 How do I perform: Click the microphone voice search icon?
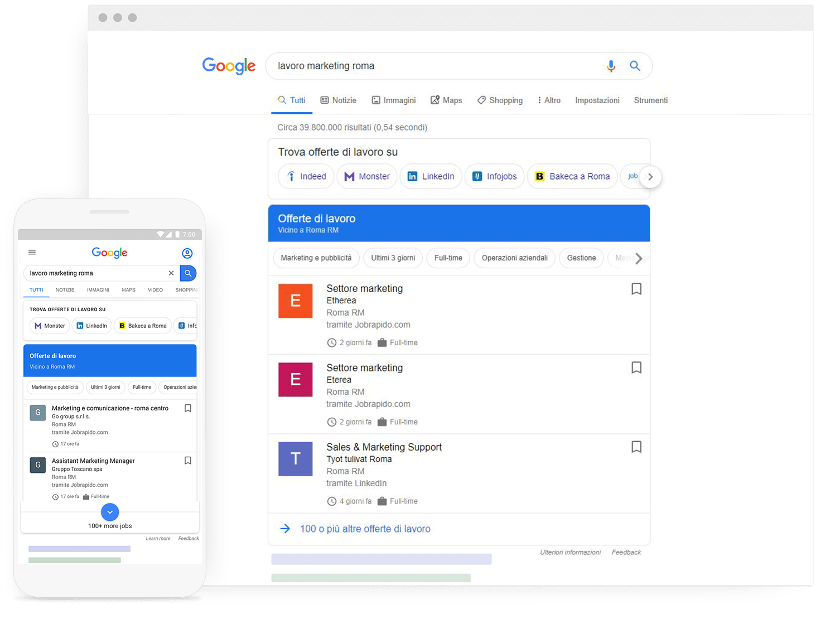[611, 66]
